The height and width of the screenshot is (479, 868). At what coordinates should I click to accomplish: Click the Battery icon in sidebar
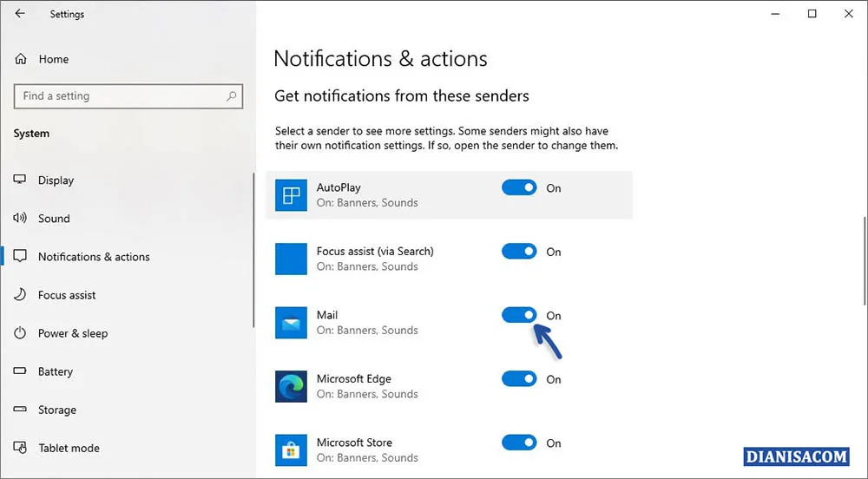(x=20, y=371)
